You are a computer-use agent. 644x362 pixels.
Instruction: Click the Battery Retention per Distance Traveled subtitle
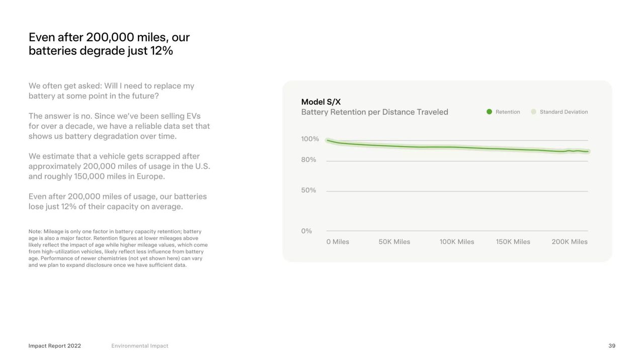click(374, 112)
